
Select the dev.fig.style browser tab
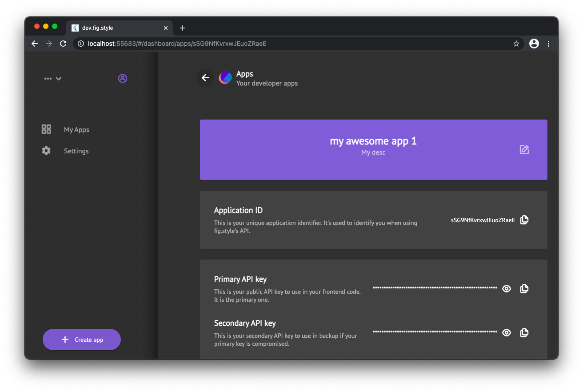click(119, 28)
